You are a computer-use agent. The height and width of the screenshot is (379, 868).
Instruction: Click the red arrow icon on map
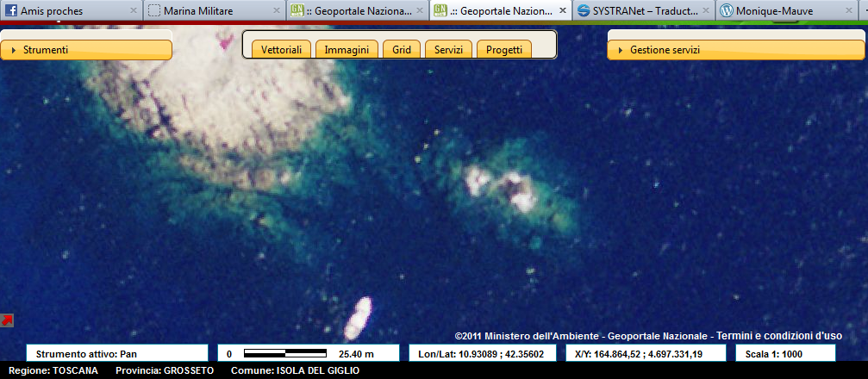click(x=7, y=320)
